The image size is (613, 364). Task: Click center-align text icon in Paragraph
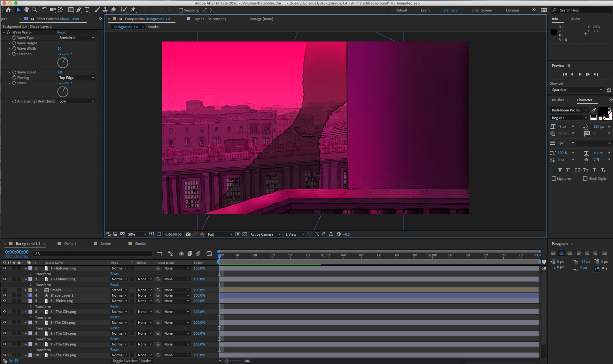(x=562, y=253)
